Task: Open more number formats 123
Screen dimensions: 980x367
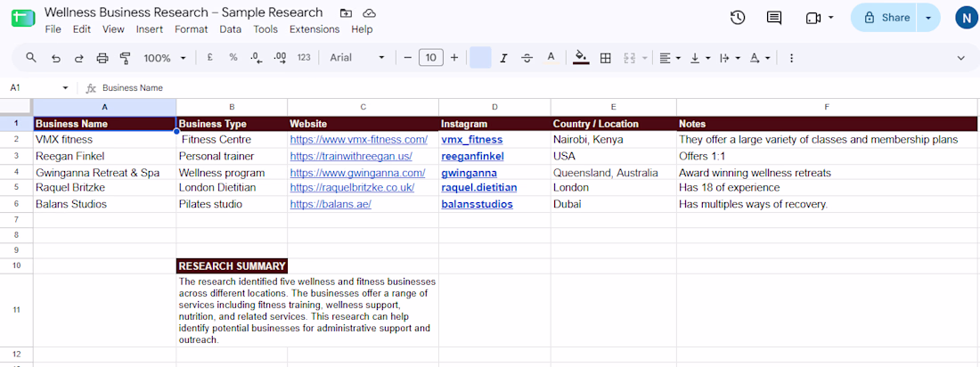Action: [x=304, y=58]
